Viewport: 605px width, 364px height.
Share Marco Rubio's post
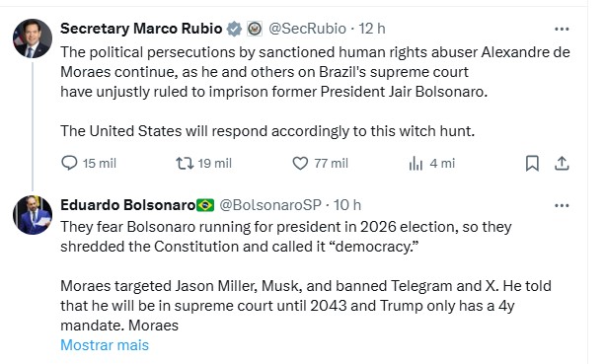(562, 163)
